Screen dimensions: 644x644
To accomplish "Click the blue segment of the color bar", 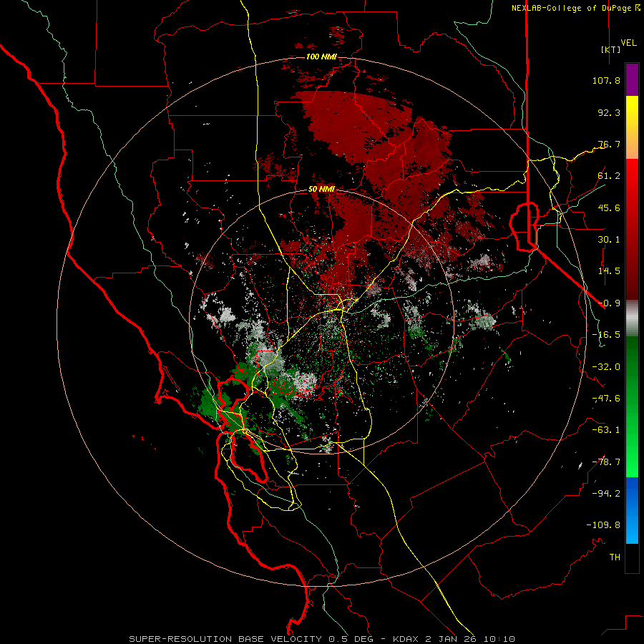I will (x=632, y=510).
